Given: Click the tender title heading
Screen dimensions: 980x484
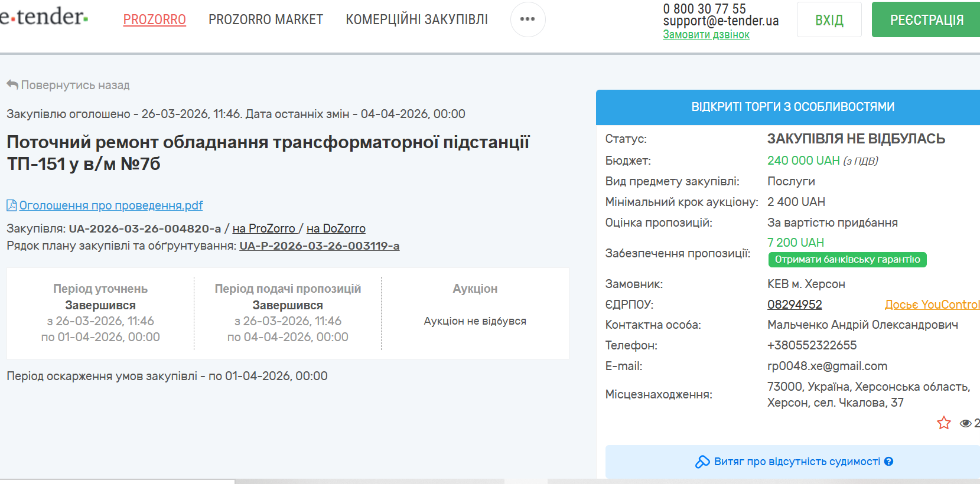Looking at the screenshot, I should [x=268, y=153].
